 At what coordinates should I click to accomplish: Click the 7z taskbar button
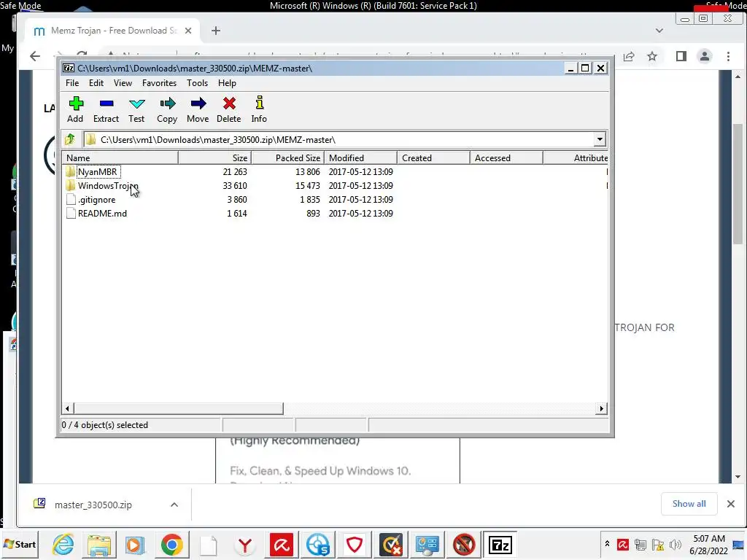(500, 545)
